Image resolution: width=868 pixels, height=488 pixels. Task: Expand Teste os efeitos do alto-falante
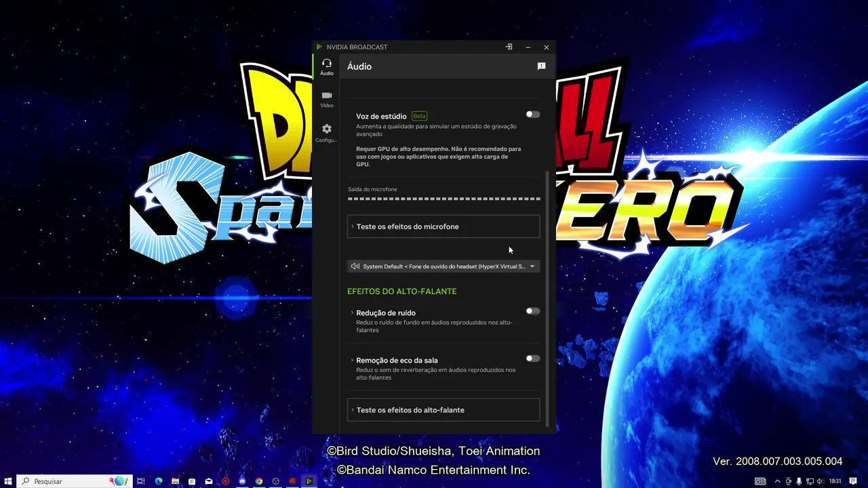[443, 410]
